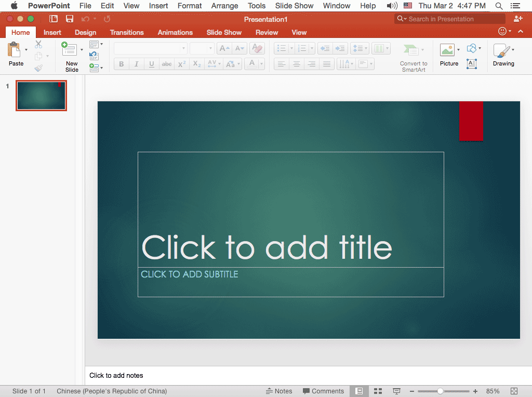Switch to Slide Sorter view icon

[378, 391]
